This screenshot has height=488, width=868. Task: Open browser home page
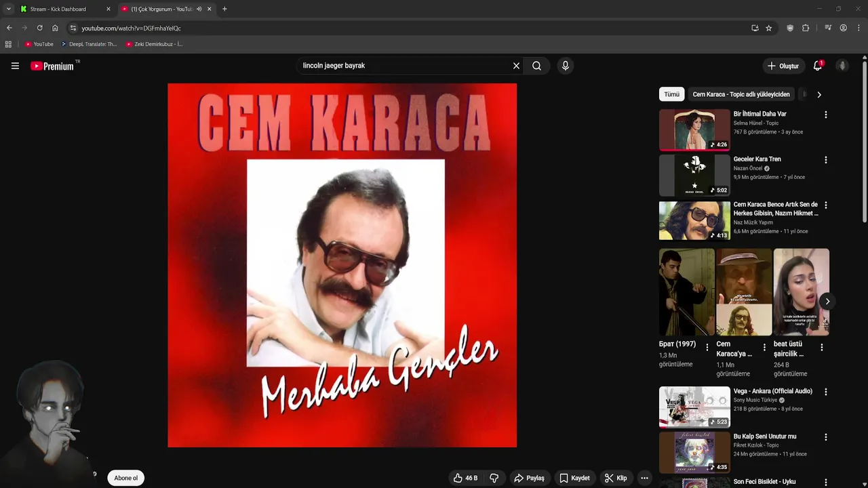[55, 28]
